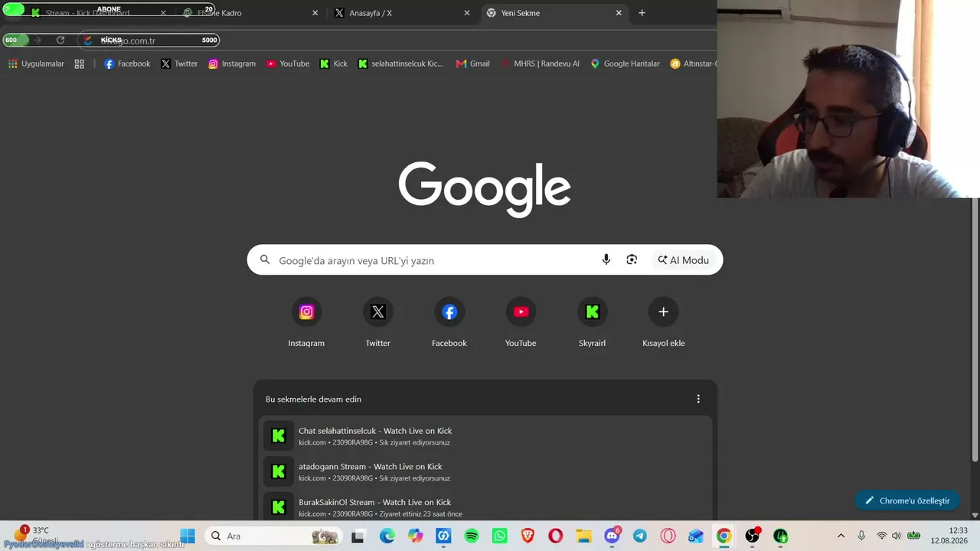Open File Explorer from the taskbar

pos(584,536)
